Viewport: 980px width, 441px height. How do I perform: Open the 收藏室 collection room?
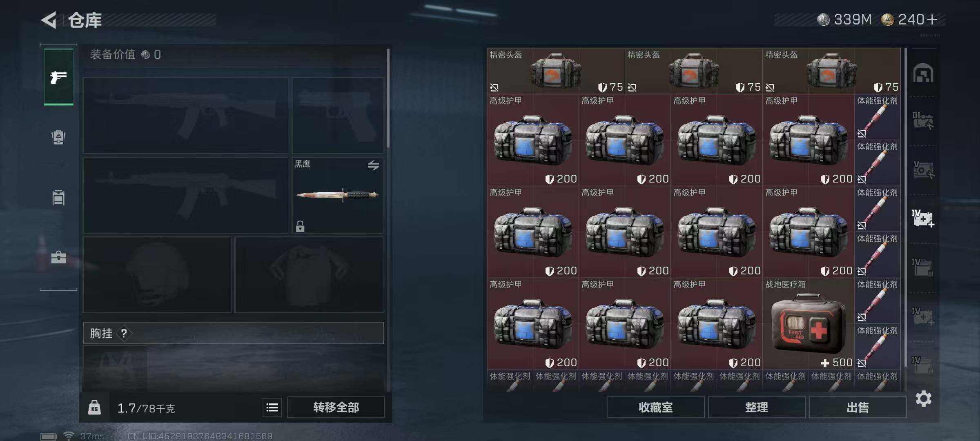coord(655,407)
